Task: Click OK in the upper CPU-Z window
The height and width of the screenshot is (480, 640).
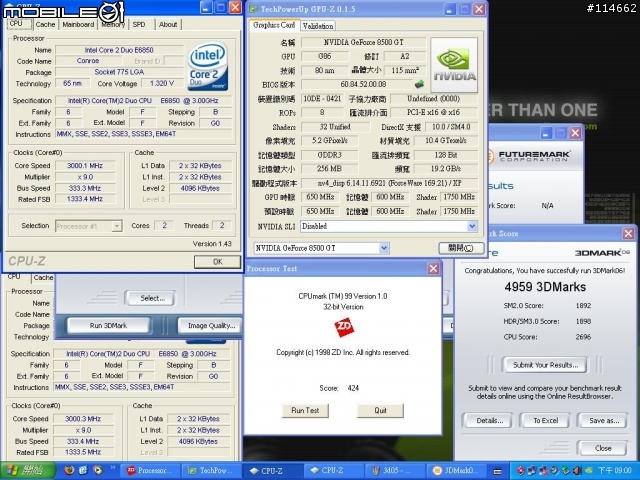Action: tap(217, 262)
